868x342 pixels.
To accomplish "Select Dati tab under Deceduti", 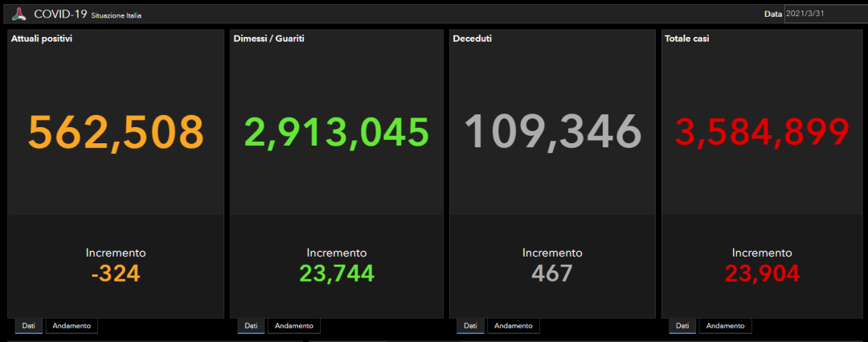I will [x=470, y=326].
